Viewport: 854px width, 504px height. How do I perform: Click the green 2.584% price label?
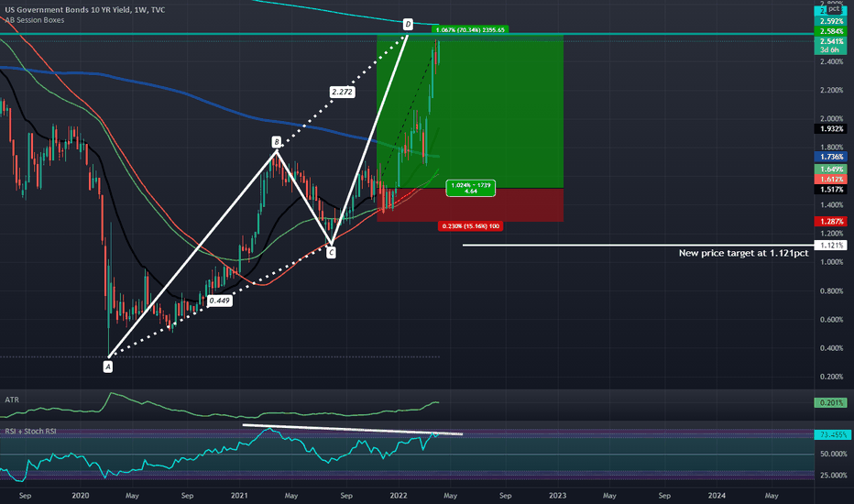point(830,31)
